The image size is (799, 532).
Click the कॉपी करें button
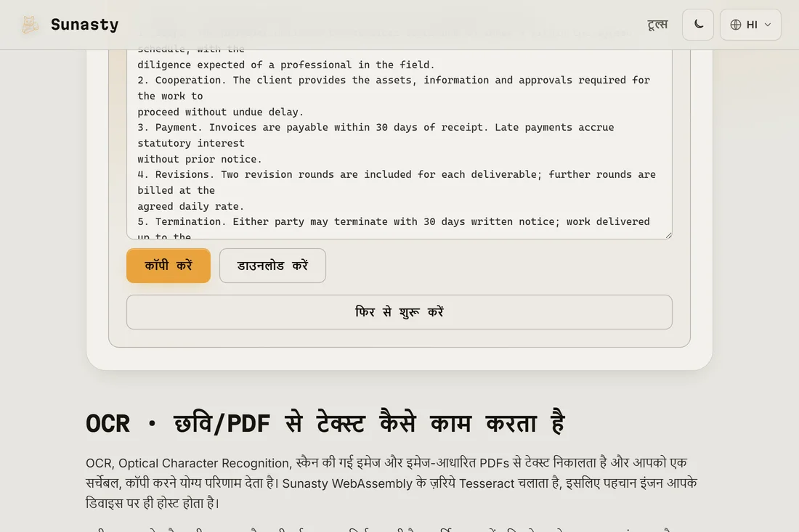pyautogui.click(x=169, y=266)
